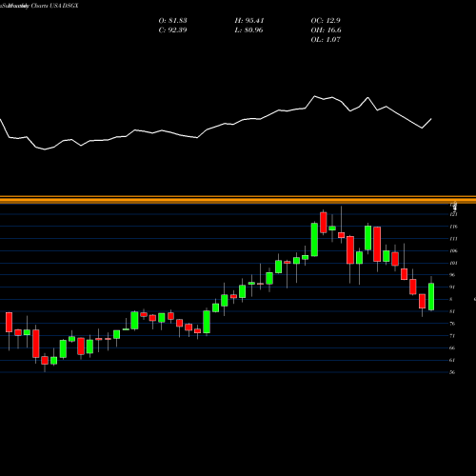Click the tallest red candle at the chart peak
The height and width of the screenshot is (476, 476).
(324, 223)
